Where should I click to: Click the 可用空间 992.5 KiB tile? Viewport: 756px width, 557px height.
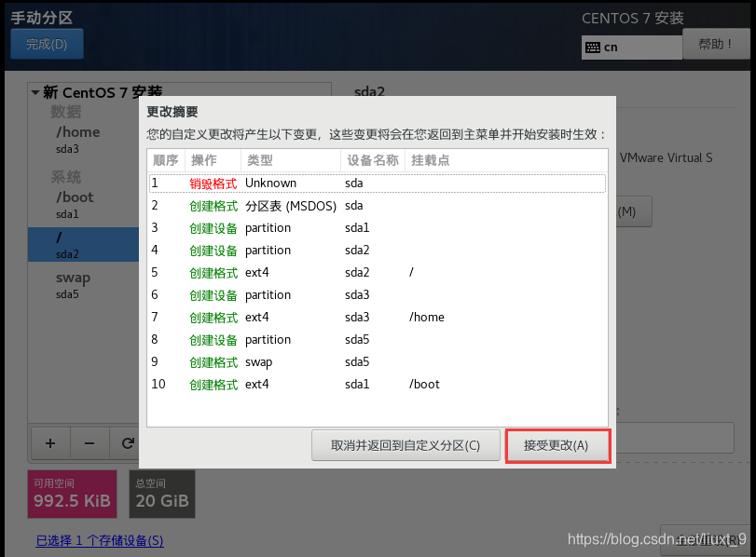pos(72,494)
